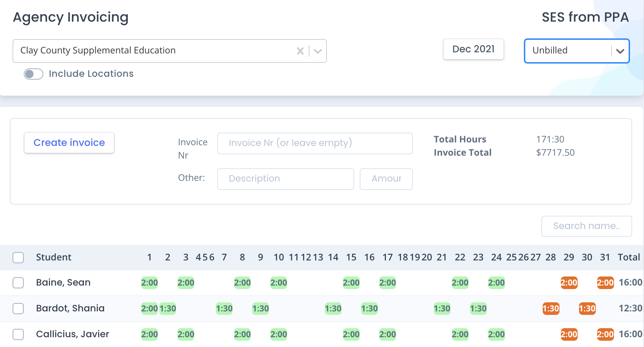Click Bardot, Shania's 12:30 total
This screenshot has height=347, width=644.
pos(630,309)
